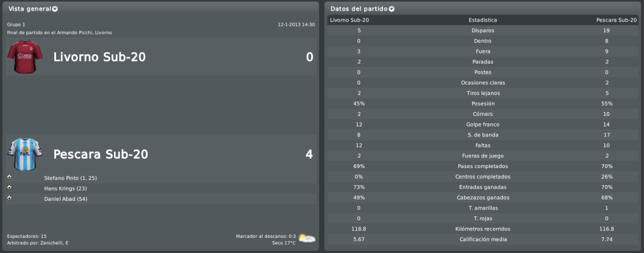Viewport: 644px width, 253px height.
Task: Click the goal ball icon beside Stefano Pinto
Action: (9, 177)
